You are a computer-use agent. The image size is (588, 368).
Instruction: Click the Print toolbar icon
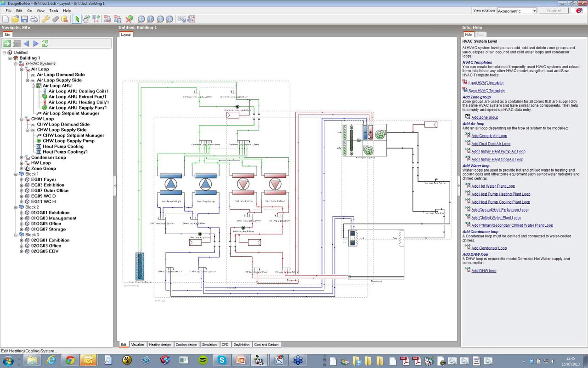pos(34,19)
